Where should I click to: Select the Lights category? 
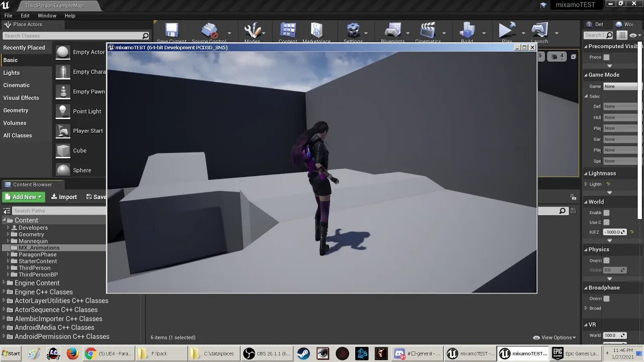(12, 73)
